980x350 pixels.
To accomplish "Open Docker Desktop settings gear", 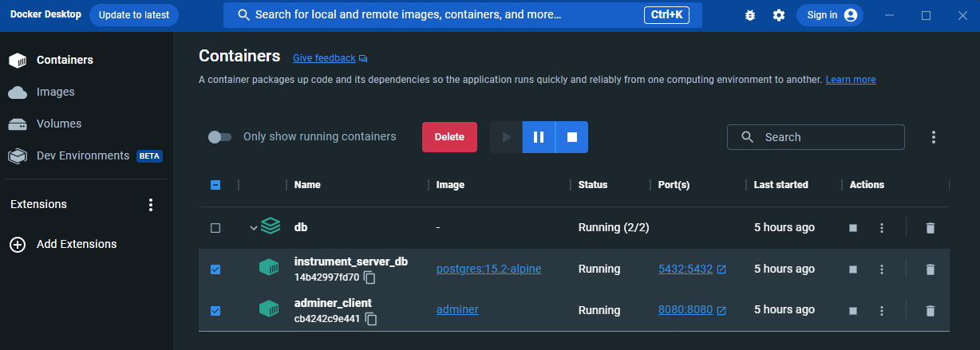I will pyautogui.click(x=779, y=15).
